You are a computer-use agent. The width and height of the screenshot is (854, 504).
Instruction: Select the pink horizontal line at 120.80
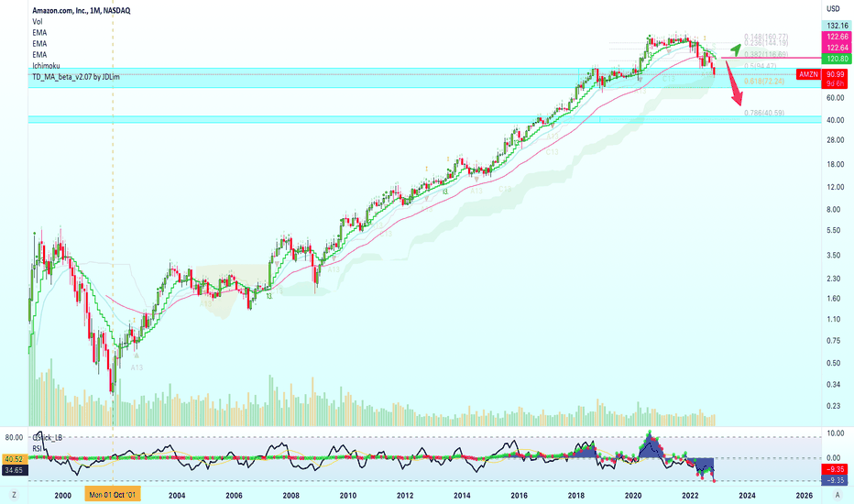pyautogui.click(x=771, y=58)
